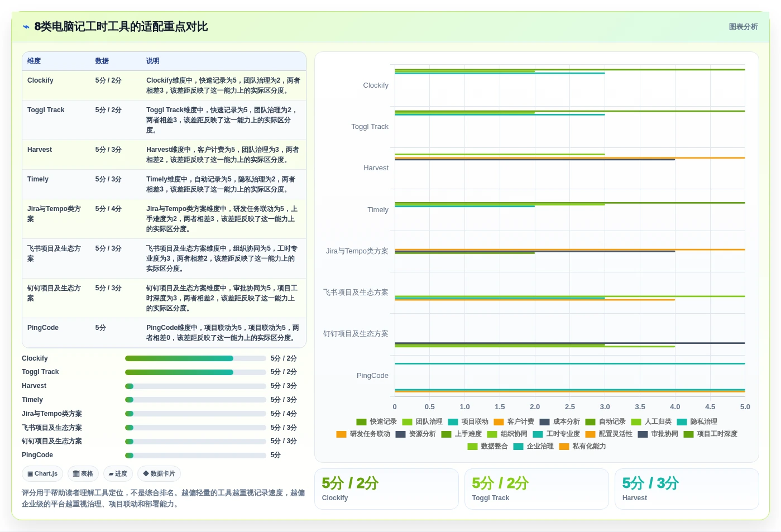Viewport: 781px width, 532px height.
Task: Open the 数据卡片 chip
Action: coord(159,473)
